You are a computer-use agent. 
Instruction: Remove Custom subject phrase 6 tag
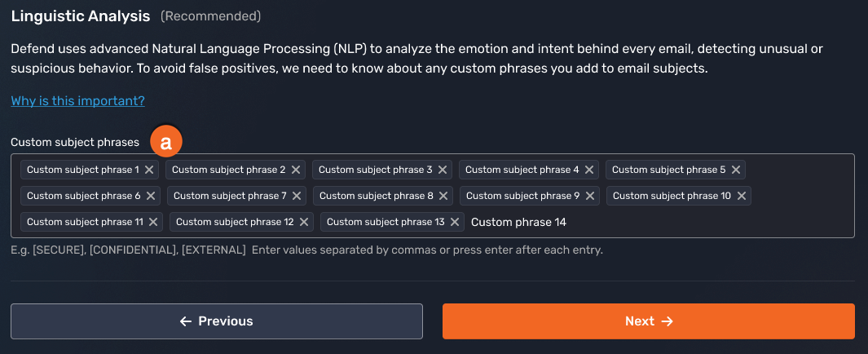click(x=151, y=196)
